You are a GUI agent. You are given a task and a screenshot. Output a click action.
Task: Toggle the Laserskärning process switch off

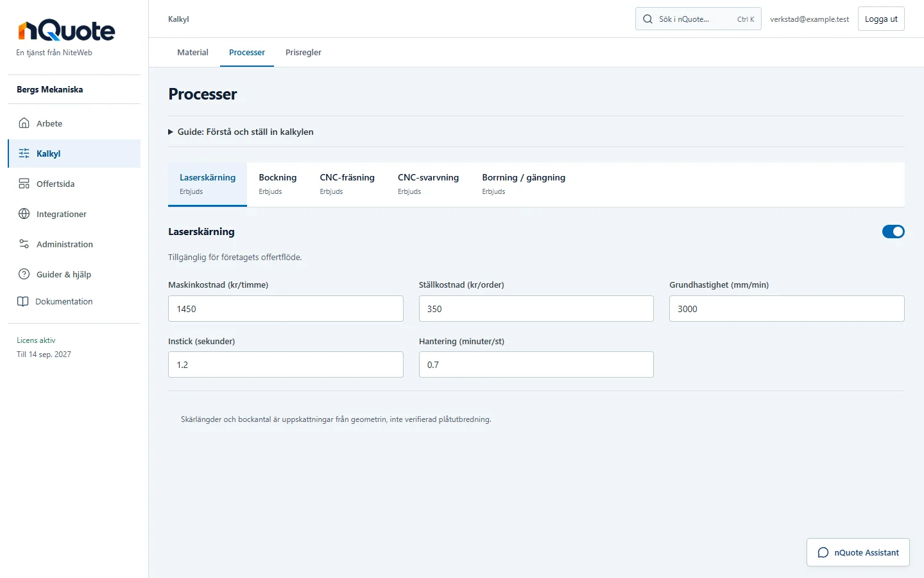893,232
